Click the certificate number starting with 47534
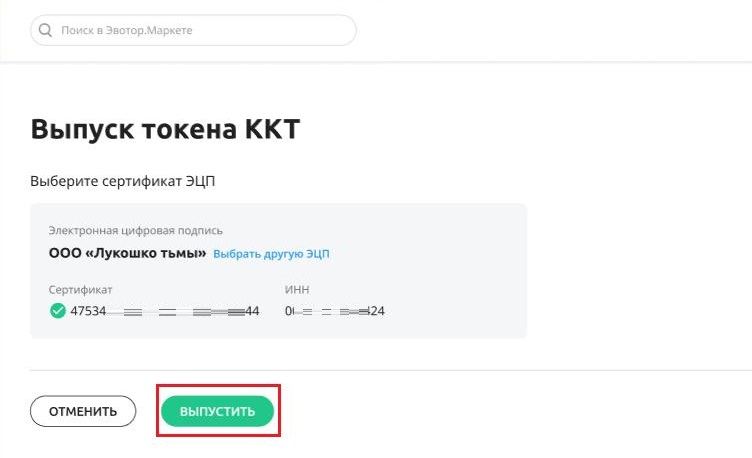This screenshot has width=752, height=458. [164, 311]
